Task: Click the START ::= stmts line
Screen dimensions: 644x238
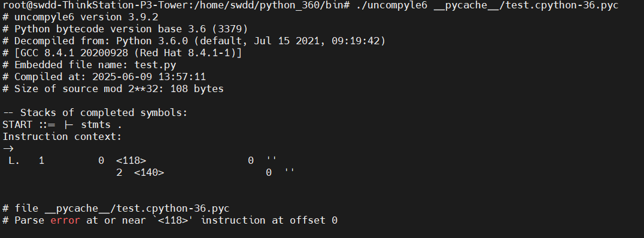Action: pos(62,124)
